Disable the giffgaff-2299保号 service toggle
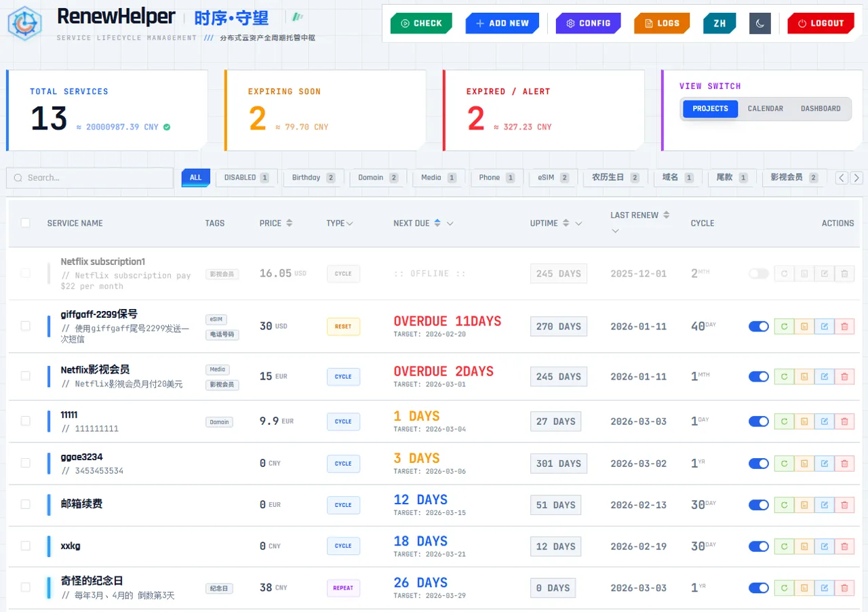Image resolution: width=868 pixels, height=612 pixels. pyautogui.click(x=759, y=326)
